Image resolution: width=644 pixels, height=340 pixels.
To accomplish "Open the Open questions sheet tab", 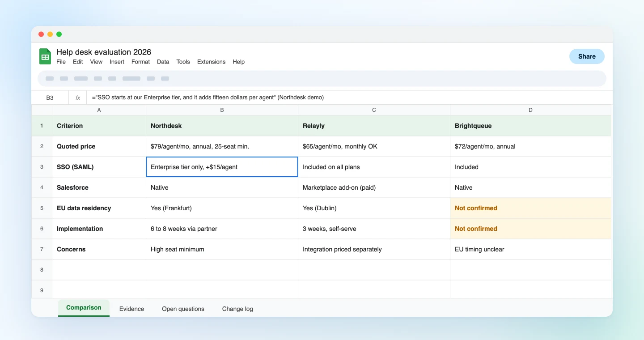I will coord(183,309).
